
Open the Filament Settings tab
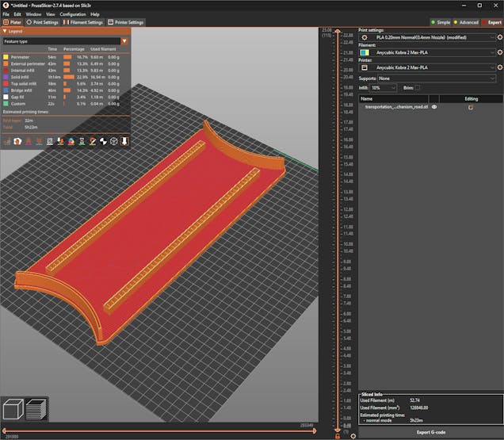[x=83, y=22]
